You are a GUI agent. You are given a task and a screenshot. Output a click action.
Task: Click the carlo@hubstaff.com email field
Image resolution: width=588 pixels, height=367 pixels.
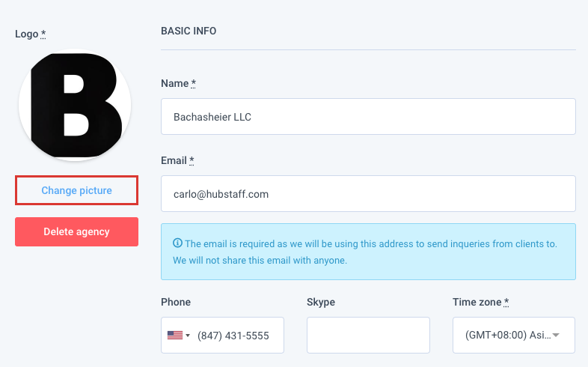(x=368, y=194)
